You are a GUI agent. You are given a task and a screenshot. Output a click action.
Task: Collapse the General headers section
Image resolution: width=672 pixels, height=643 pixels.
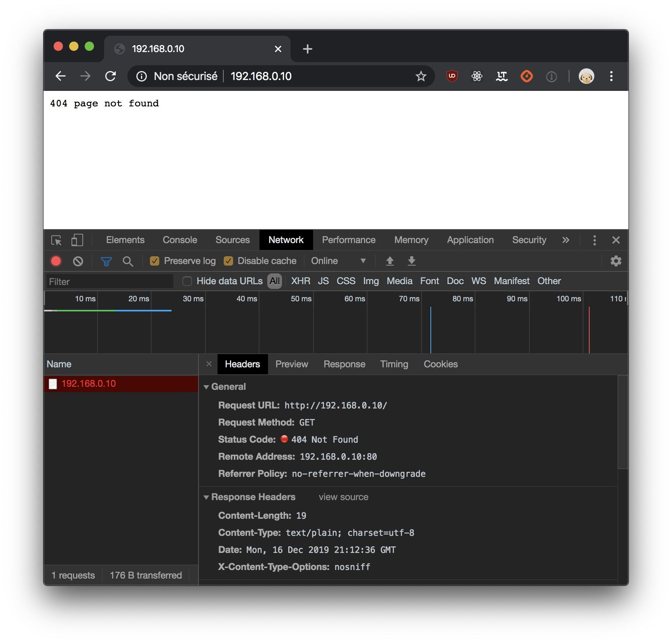click(x=206, y=387)
